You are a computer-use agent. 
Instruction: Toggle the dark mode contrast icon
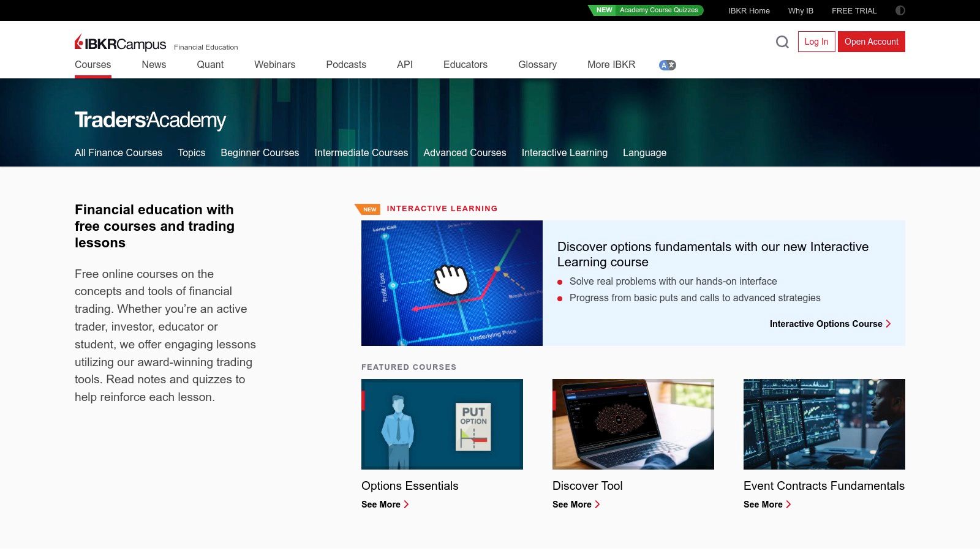900,10
